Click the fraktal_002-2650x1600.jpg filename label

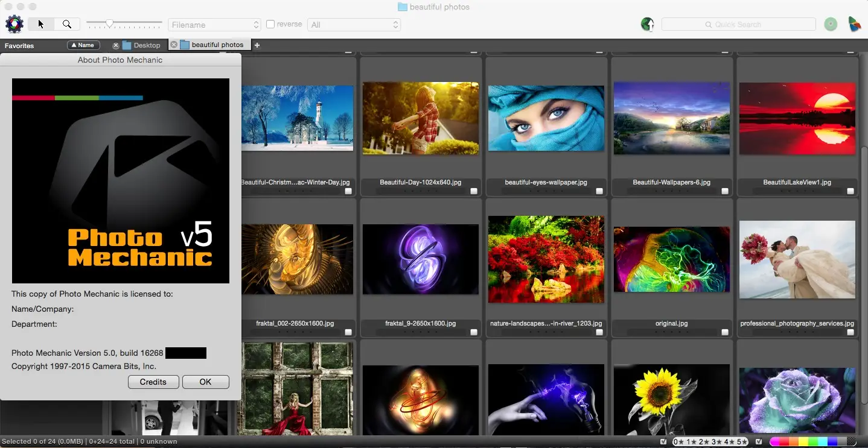point(295,323)
